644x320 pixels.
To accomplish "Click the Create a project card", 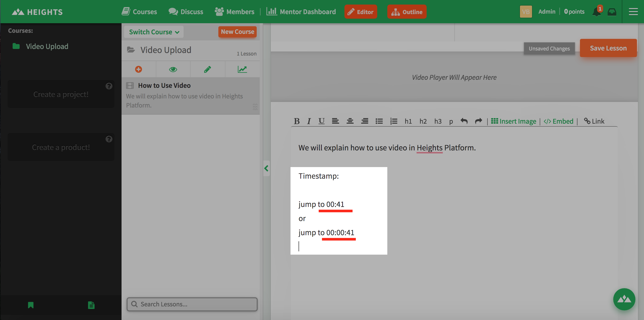I will 61,94.
